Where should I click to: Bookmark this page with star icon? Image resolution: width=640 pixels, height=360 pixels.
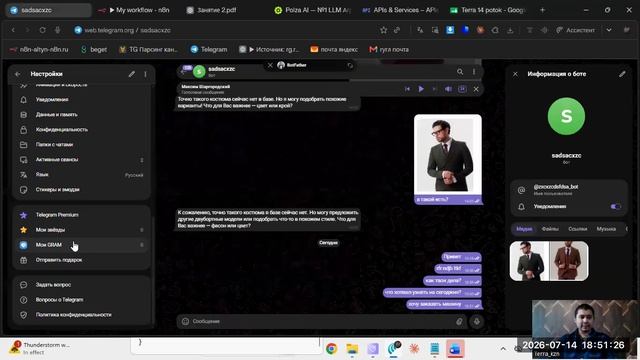tap(383, 30)
